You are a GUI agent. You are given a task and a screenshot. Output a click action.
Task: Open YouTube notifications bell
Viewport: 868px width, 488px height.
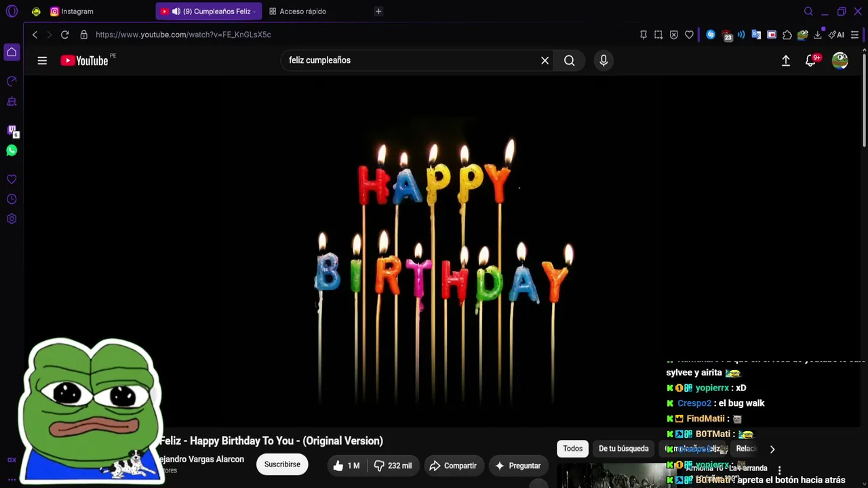(811, 60)
